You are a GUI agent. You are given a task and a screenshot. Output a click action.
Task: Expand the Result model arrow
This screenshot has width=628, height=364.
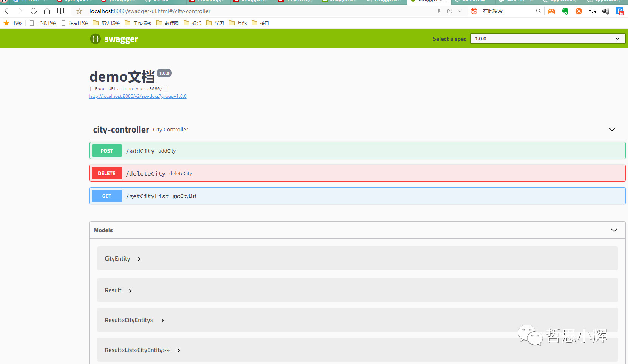coord(130,291)
